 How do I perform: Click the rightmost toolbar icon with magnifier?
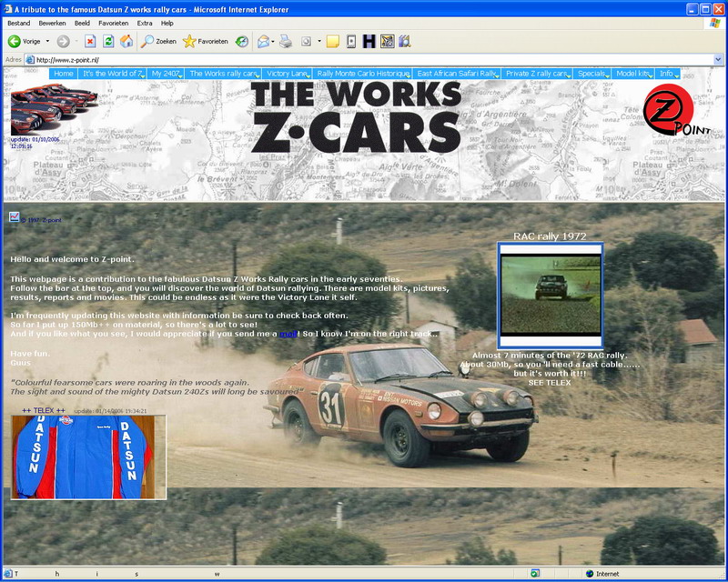[405, 41]
